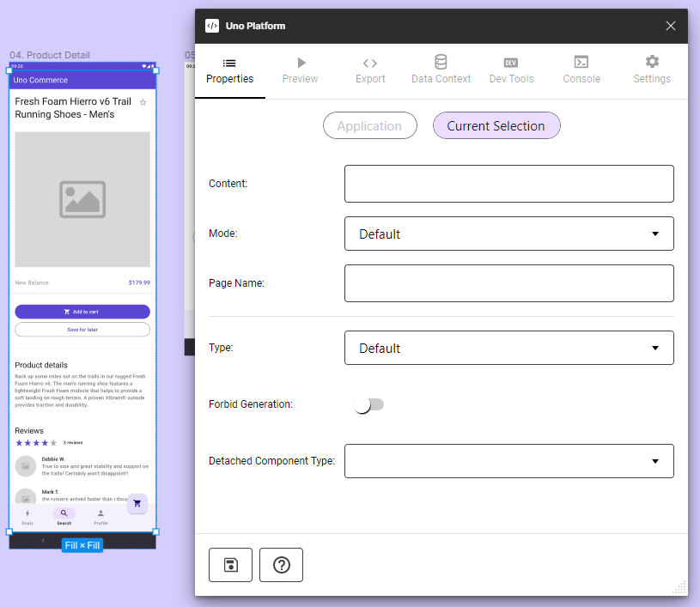Click the save icon button
700x607 pixels.
point(230,565)
